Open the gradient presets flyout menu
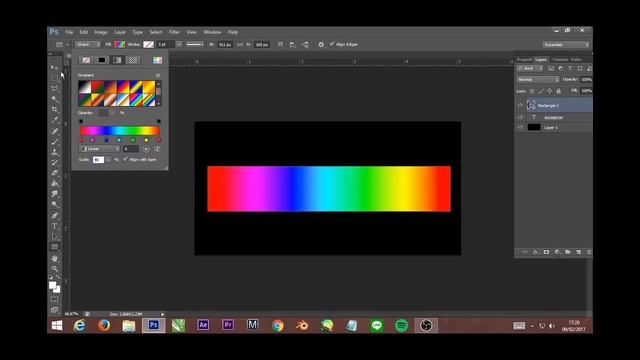The width and height of the screenshot is (640, 360). 158,76
